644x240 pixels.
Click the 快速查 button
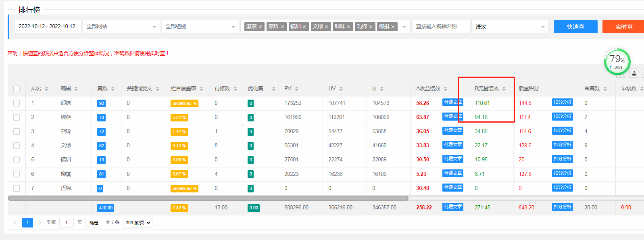(x=575, y=27)
